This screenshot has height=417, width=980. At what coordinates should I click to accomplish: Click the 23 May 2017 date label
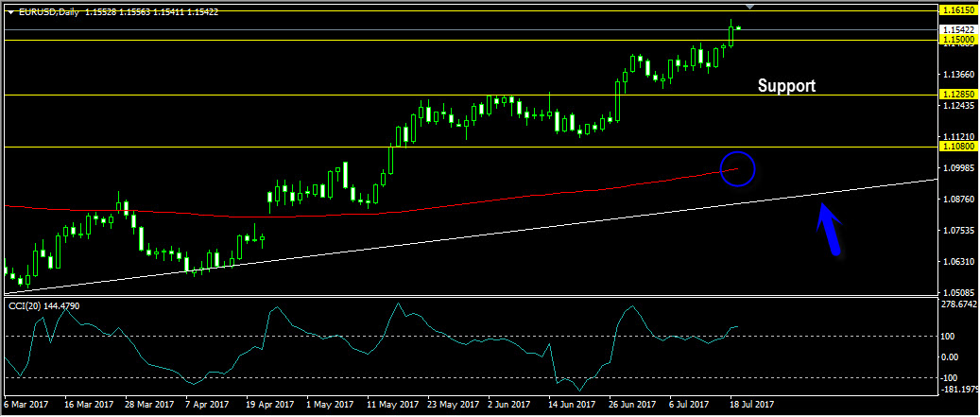click(453, 405)
